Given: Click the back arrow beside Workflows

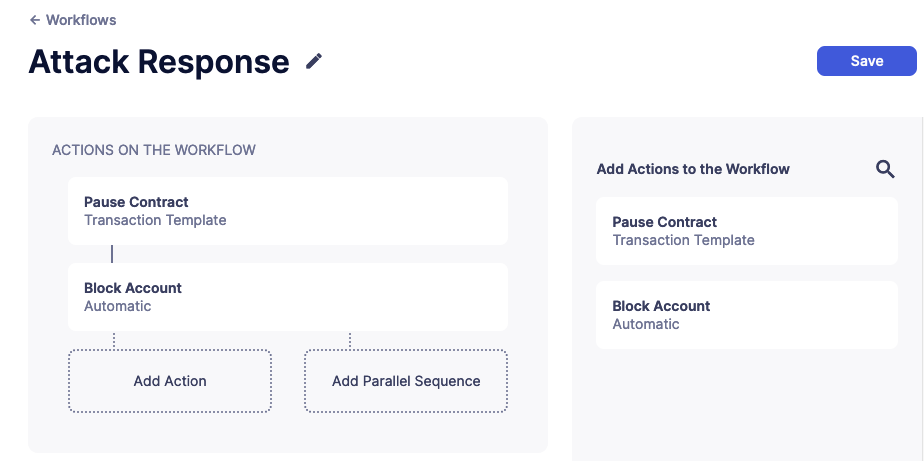Looking at the screenshot, I should (35, 20).
